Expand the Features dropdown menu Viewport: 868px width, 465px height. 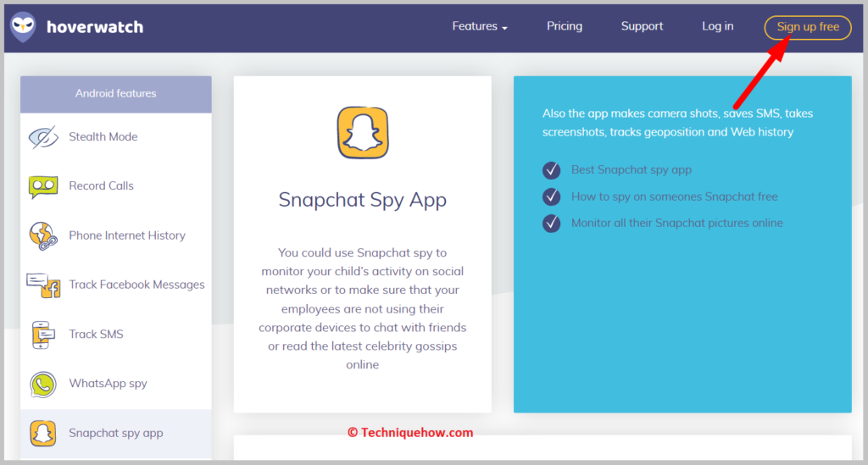pyautogui.click(x=480, y=26)
